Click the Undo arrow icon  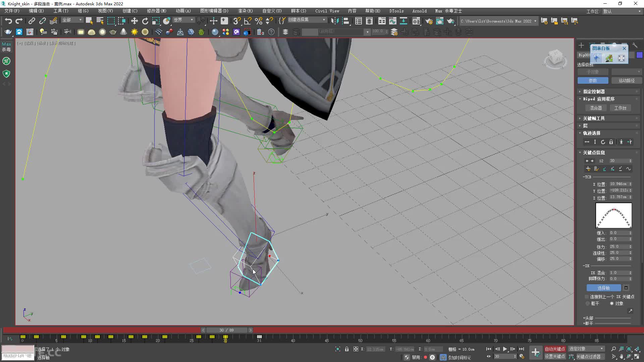8,21
